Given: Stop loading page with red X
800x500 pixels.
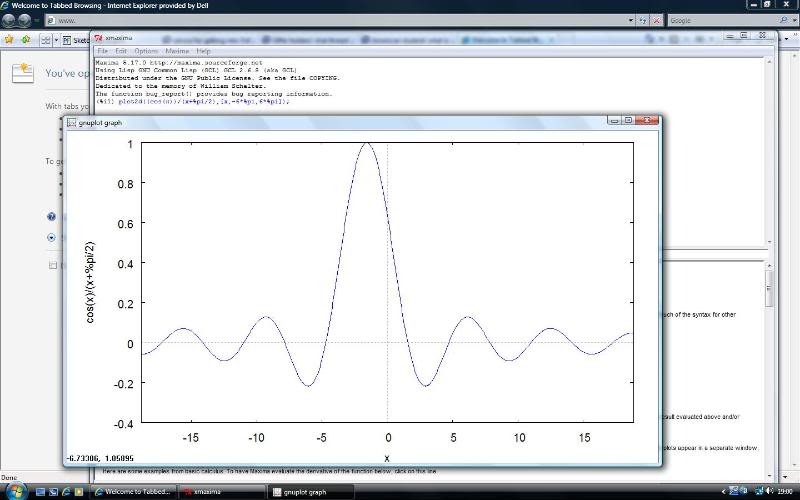Looking at the screenshot, I should pos(657,20).
